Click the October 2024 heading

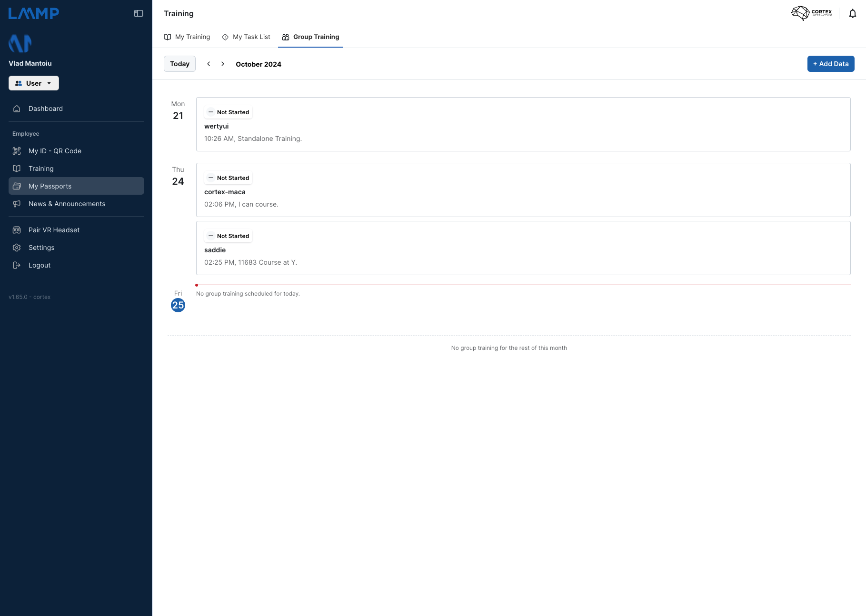tap(259, 64)
